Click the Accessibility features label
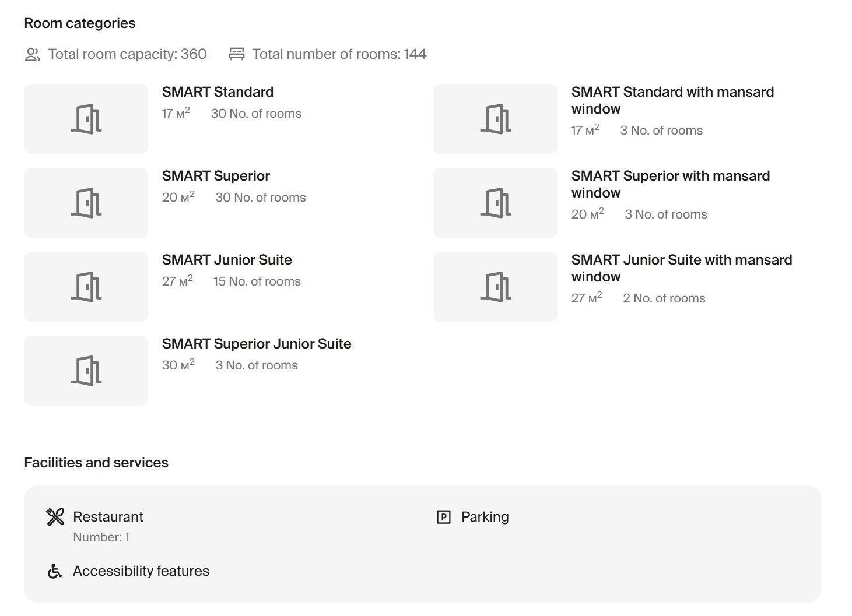The width and height of the screenshot is (852, 616). [141, 571]
